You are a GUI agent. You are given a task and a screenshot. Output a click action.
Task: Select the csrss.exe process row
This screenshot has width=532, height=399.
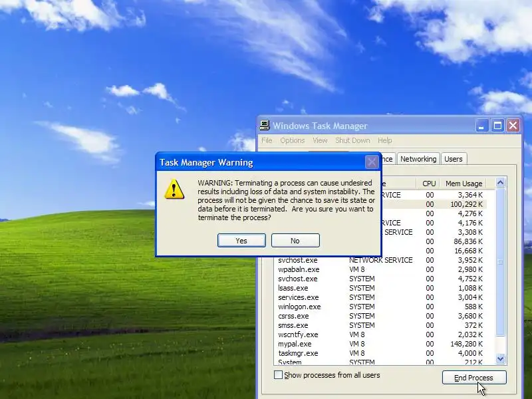coord(380,316)
